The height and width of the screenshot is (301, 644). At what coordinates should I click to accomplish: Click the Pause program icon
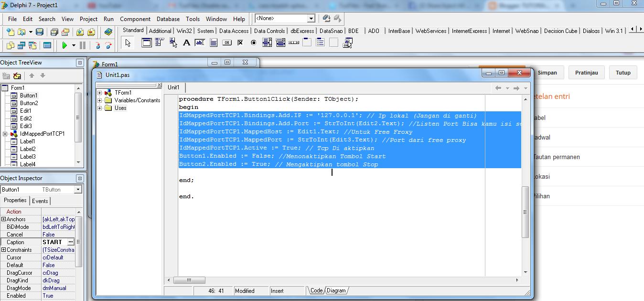[x=83, y=45]
